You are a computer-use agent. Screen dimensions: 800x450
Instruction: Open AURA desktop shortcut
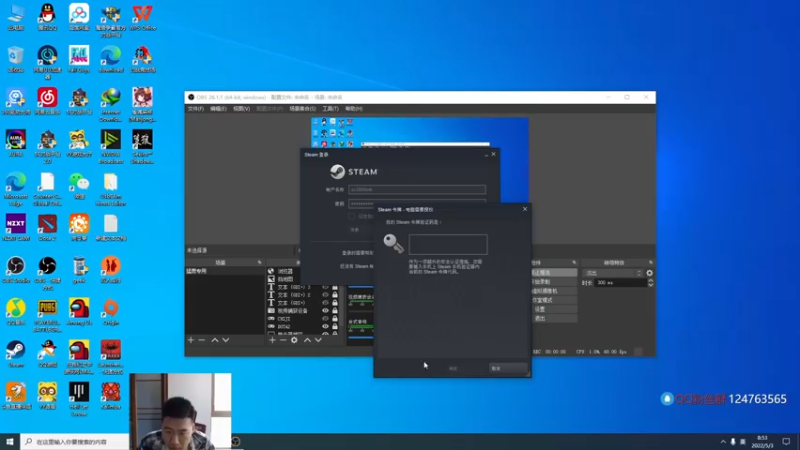click(x=16, y=143)
